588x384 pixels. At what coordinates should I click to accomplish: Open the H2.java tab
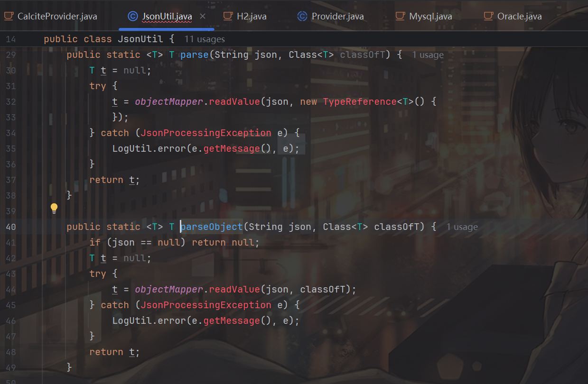click(252, 17)
